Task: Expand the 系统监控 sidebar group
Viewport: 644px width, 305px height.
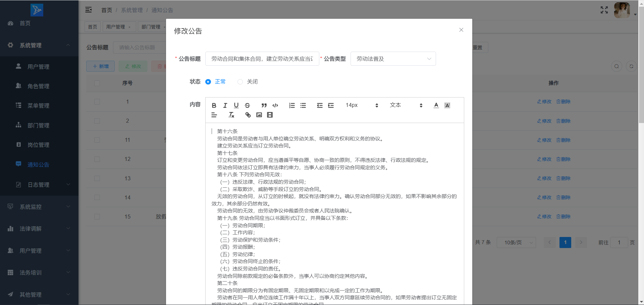Action: click(39, 207)
